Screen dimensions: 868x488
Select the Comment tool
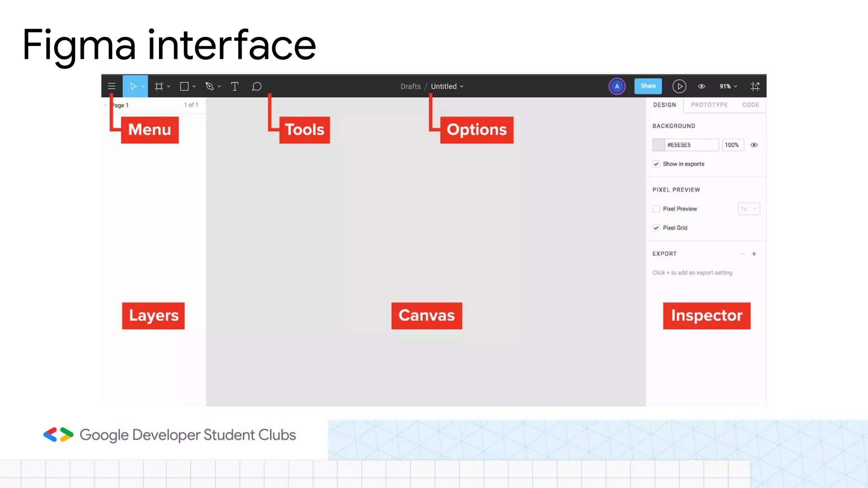(x=256, y=86)
